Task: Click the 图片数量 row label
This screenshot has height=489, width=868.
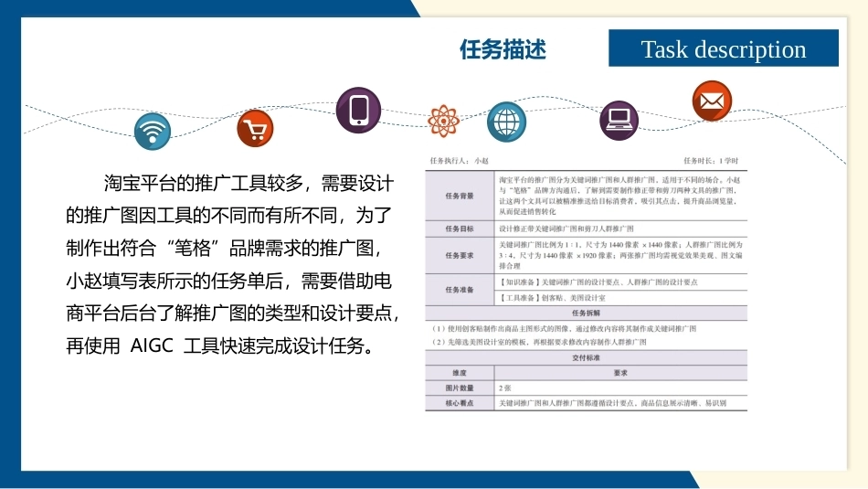Action: [460, 388]
